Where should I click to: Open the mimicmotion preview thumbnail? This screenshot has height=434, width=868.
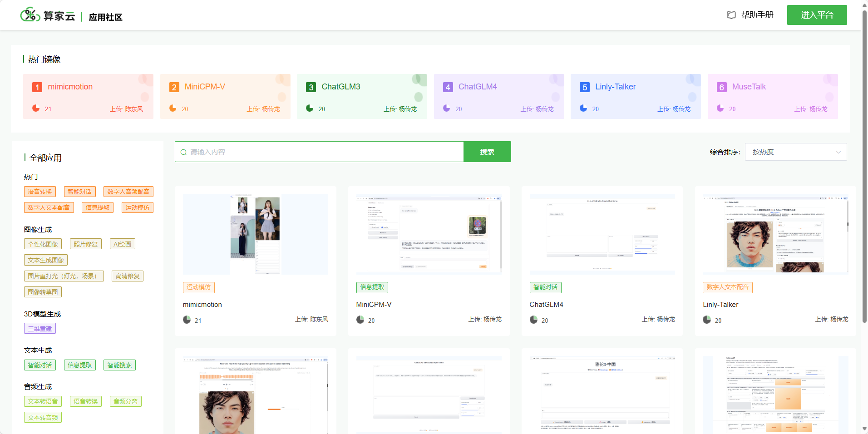[x=256, y=234]
